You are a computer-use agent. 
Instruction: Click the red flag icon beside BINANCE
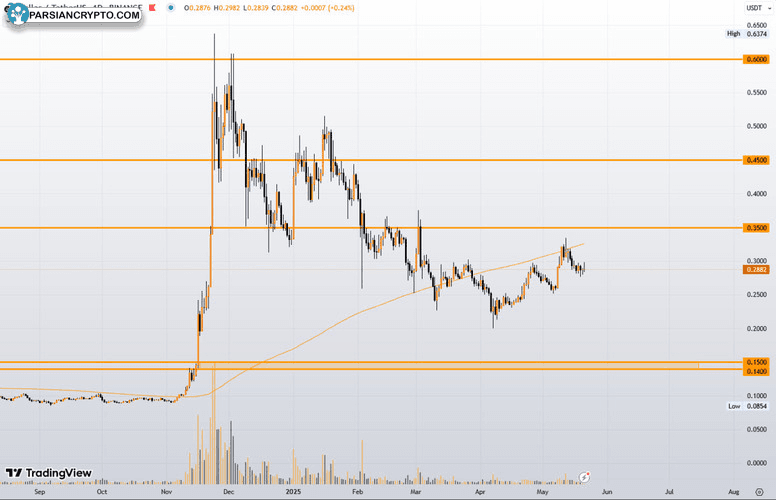pos(152,7)
